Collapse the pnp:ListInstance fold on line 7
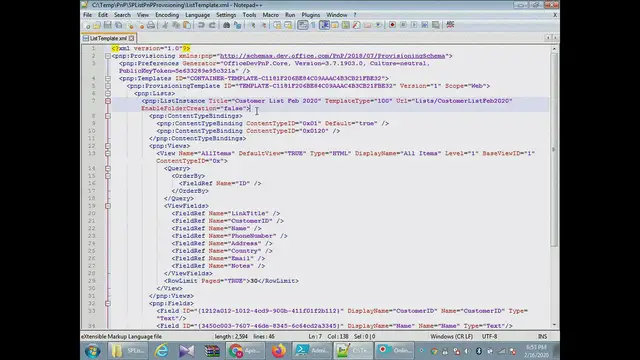 tap(108, 101)
